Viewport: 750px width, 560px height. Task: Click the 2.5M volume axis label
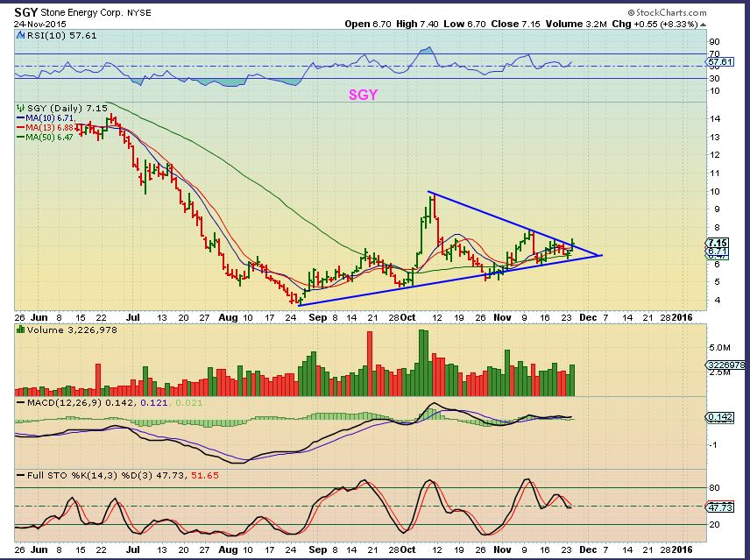click(719, 372)
